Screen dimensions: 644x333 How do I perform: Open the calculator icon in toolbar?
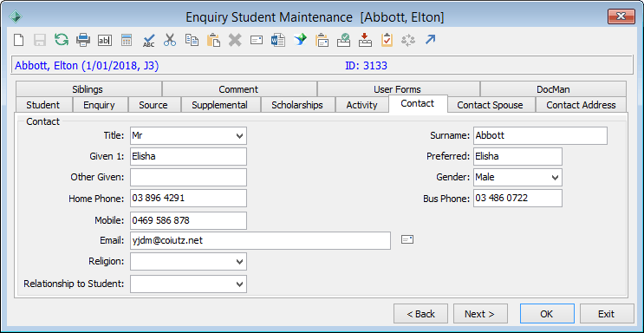tap(127, 40)
